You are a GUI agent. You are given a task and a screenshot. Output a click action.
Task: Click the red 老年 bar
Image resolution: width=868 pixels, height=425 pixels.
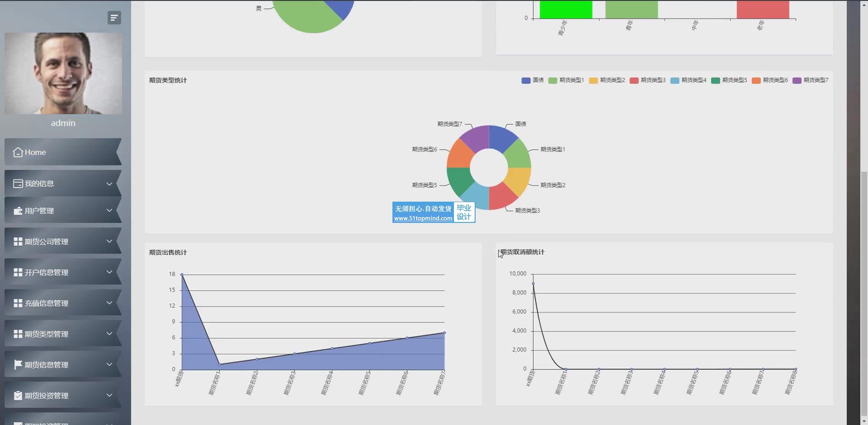763,9
